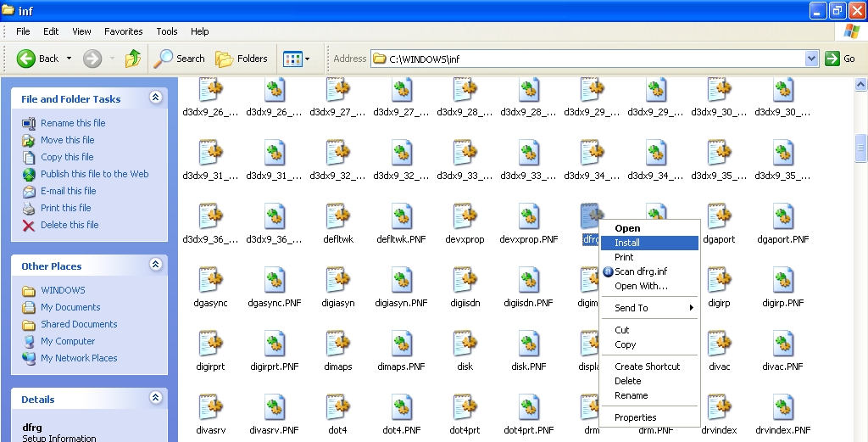868x442 pixels.
Task: Collapse the Other Places panel
Action: click(x=155, y=266)
